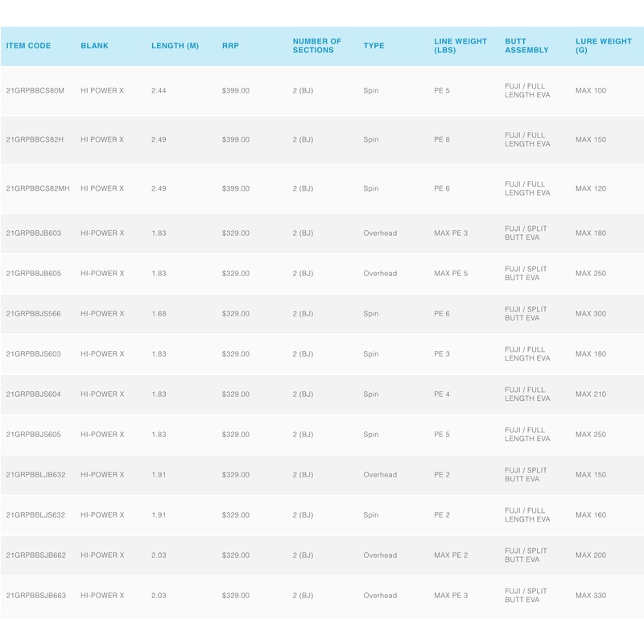
Task: Select the 1.68 length value
Action: (x=159, y=314)
